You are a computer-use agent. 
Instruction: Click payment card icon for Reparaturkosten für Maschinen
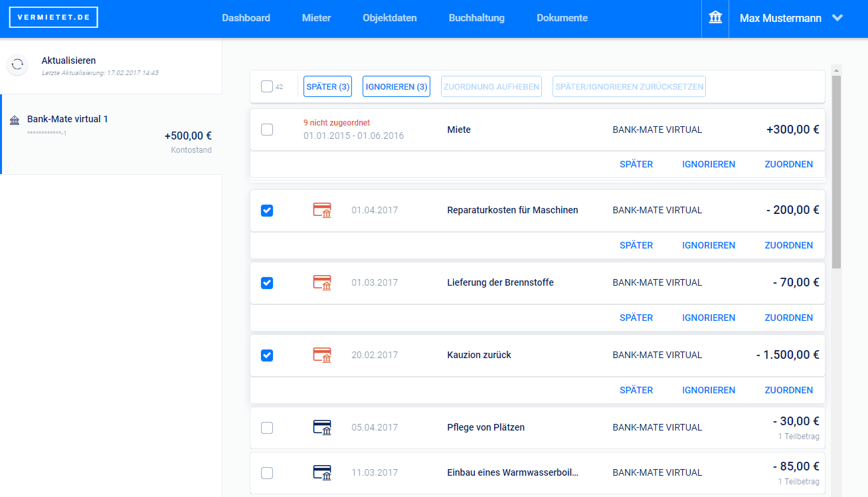[x=322, y=210]
